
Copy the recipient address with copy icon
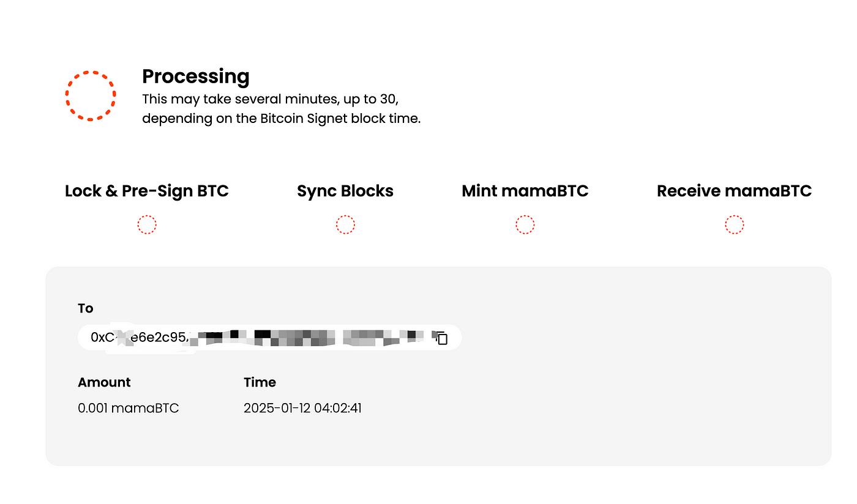click(x=441, y=338)
